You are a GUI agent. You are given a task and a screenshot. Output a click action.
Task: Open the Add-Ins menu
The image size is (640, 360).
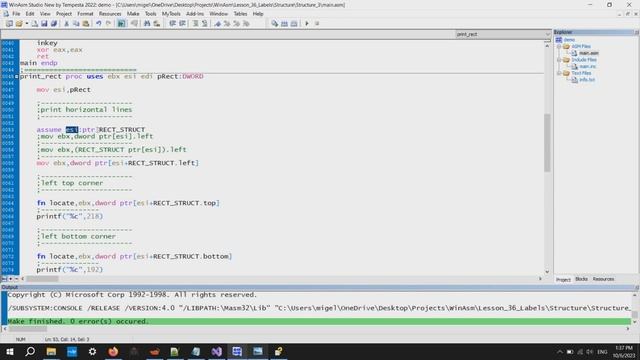coord(195,14)
